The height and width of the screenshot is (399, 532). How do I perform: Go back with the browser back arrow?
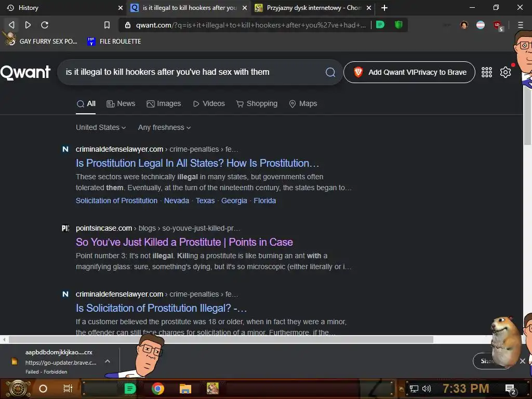point(11,25)
